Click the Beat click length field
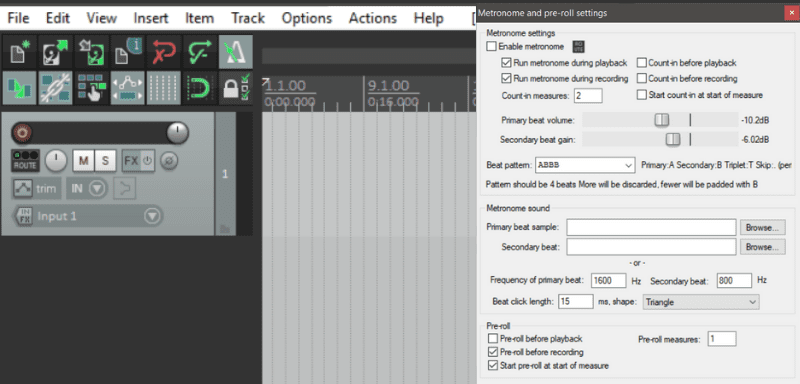 pos(576,301)
